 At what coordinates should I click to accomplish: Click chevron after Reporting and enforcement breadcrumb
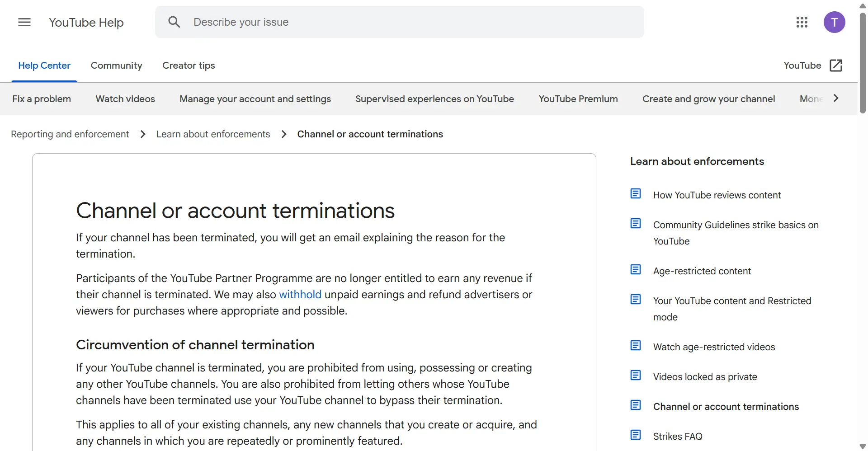[x=143, y=134]
